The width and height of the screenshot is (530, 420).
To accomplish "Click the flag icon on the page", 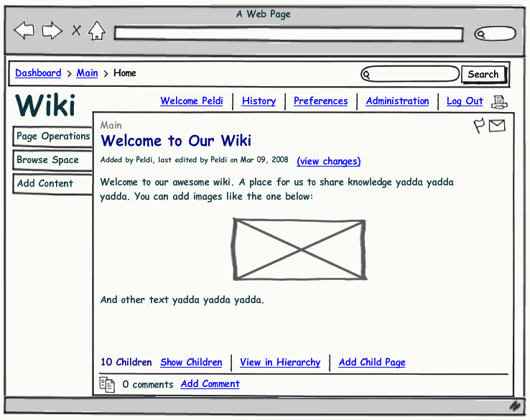I will coord(479,126).
